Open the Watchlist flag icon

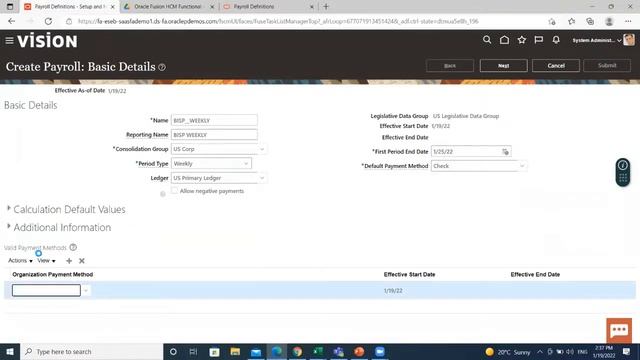[x=539, y=40]
